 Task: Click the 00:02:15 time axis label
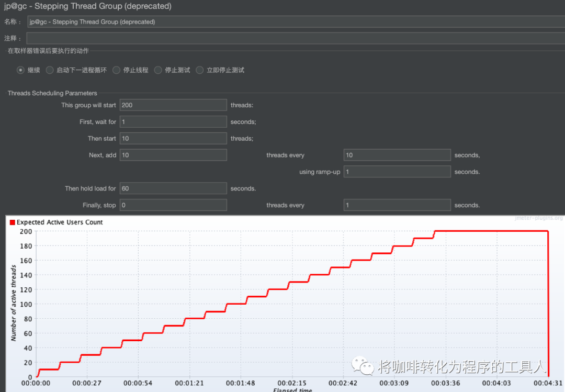coord(292,383)
